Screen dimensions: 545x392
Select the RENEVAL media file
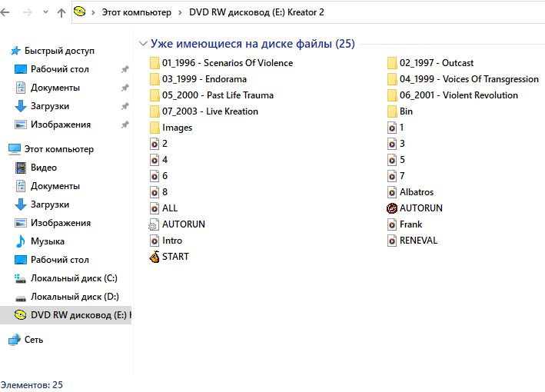[x=412, y=241]
